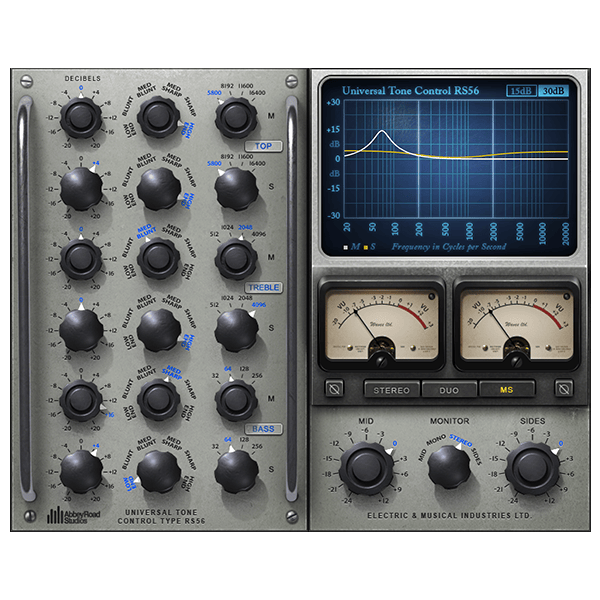Click the left VU meter
Image resolution: width=600 pixels, height=600 pixels.
pos(381,325)
